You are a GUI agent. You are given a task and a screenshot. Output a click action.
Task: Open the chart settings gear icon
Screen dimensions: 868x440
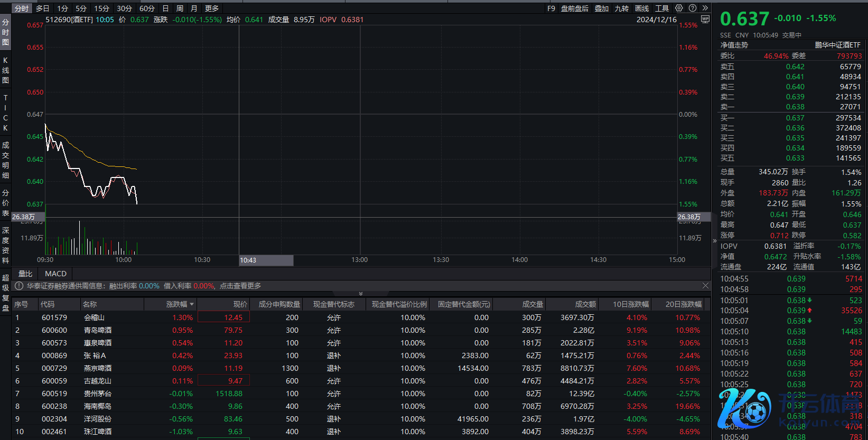[679, 8]
